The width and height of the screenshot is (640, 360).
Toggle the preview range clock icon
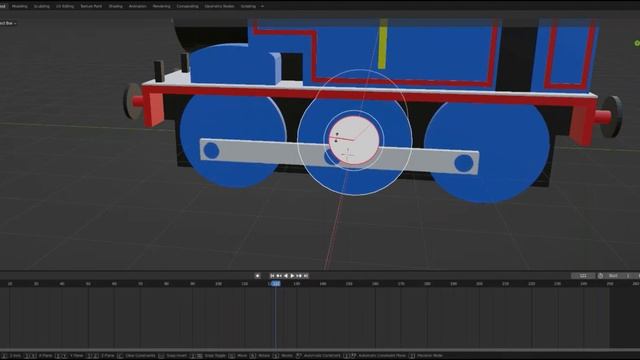(x=600, y=276)
